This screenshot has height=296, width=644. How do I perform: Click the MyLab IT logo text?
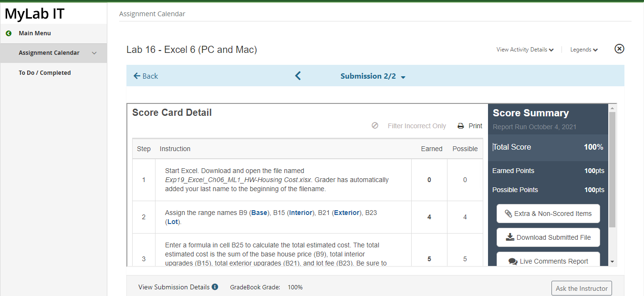[34, 14]
